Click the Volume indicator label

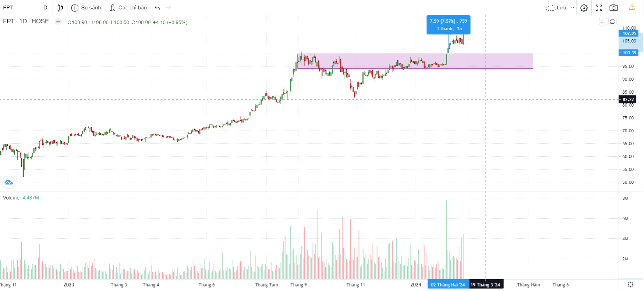(x=11, y=198)
